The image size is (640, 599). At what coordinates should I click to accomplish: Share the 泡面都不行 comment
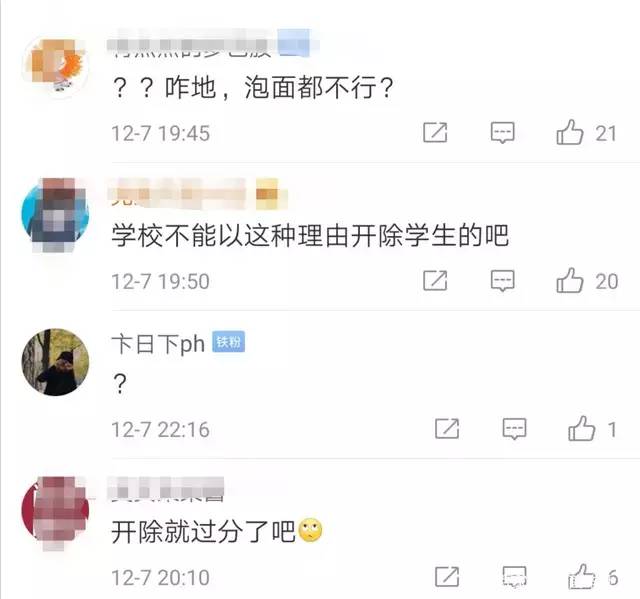pyautogui.click(x=435, y=133)
